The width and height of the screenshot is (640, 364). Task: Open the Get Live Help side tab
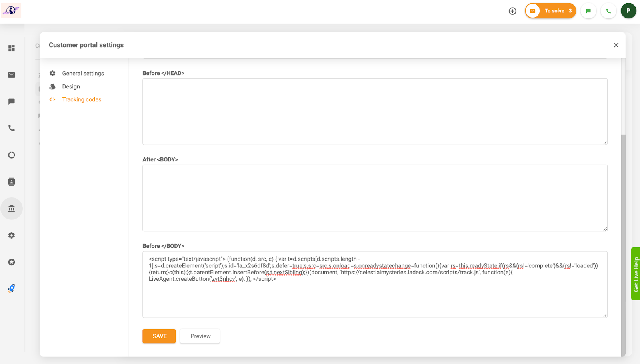pos(636,274)
